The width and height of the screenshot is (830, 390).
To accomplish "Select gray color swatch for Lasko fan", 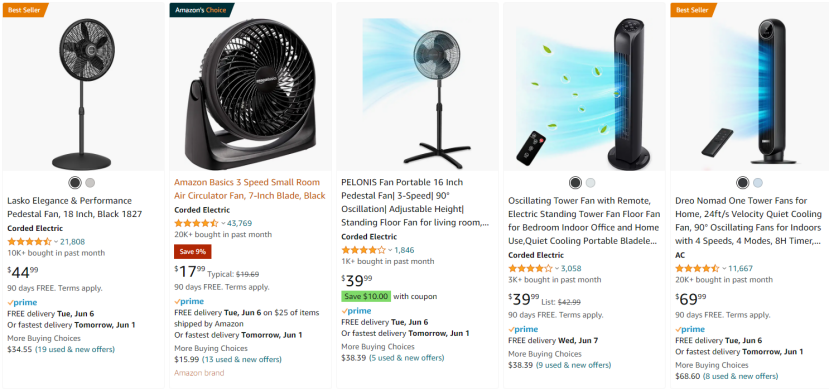I will coord(90,183).
